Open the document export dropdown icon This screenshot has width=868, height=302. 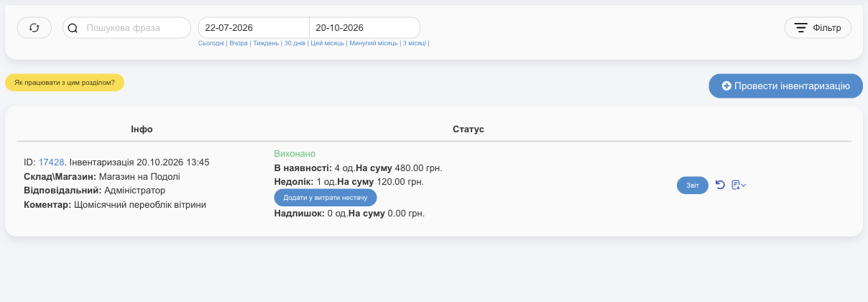(x=739, y=186)
